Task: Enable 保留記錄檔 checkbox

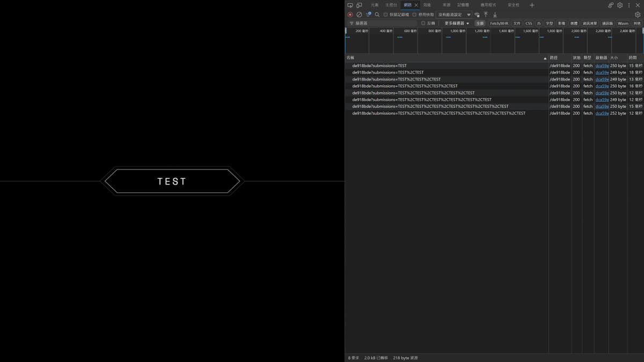Action: click(385, 14)
